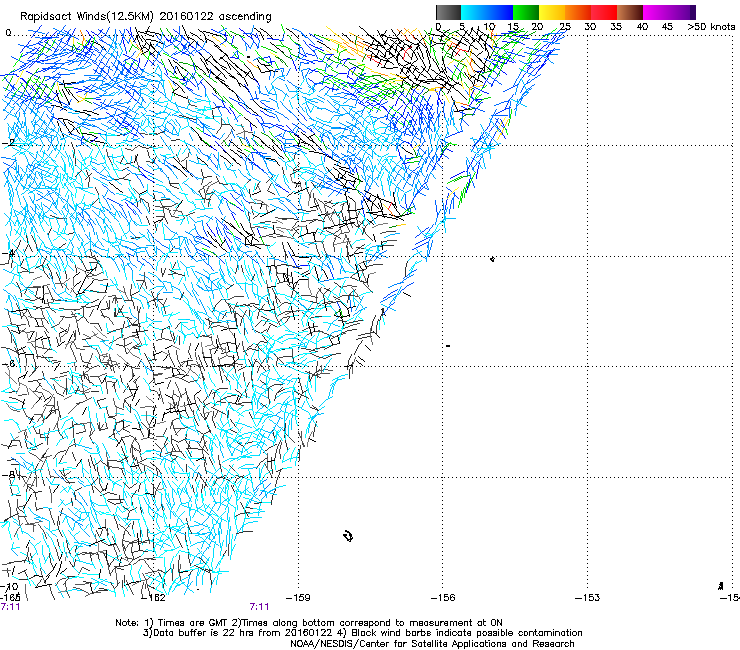The image size is (740, 650).
Task: Click the '-10' latitude axis label
Action: tap(9, 587)
